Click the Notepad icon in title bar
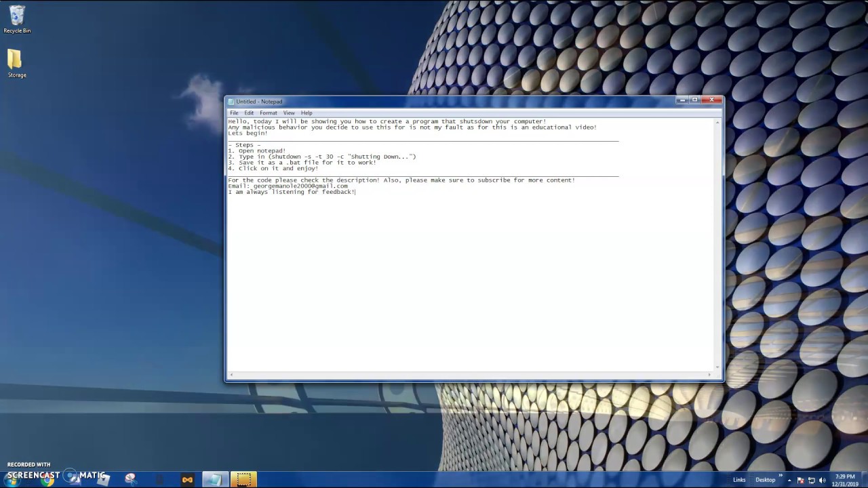 pyautogui.click(x=231, y=102)
